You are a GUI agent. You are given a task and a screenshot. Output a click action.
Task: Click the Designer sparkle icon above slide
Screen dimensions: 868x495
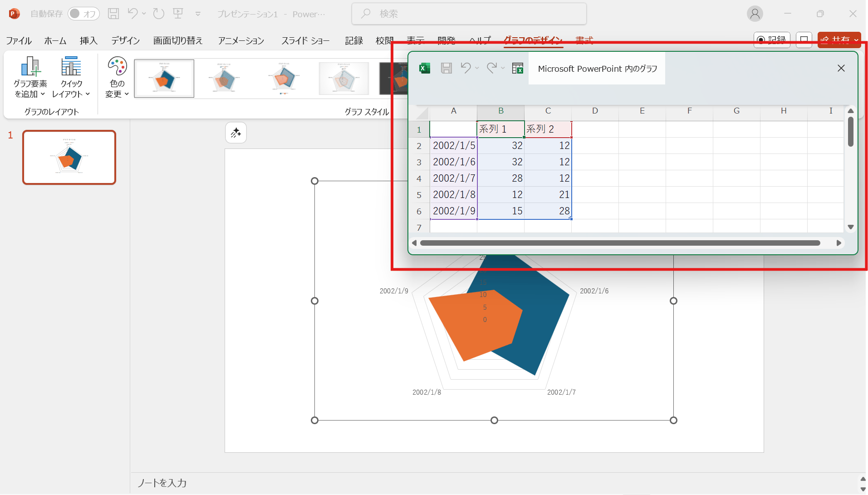pos(236,133)
